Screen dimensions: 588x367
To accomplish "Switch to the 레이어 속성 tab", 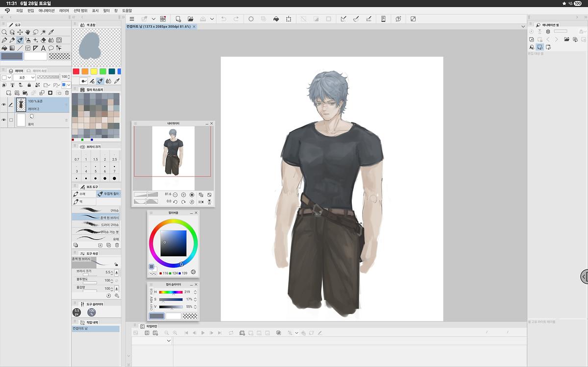I will pos(37,71).
